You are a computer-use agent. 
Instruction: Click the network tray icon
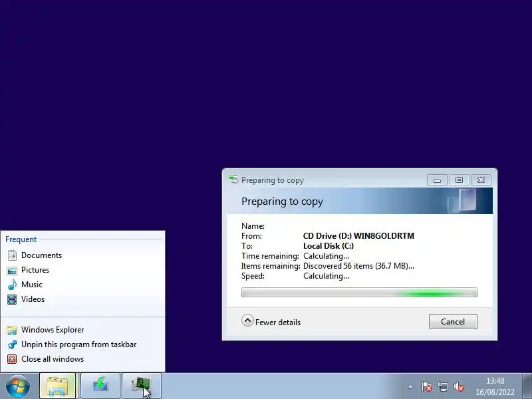click(443, 386)
